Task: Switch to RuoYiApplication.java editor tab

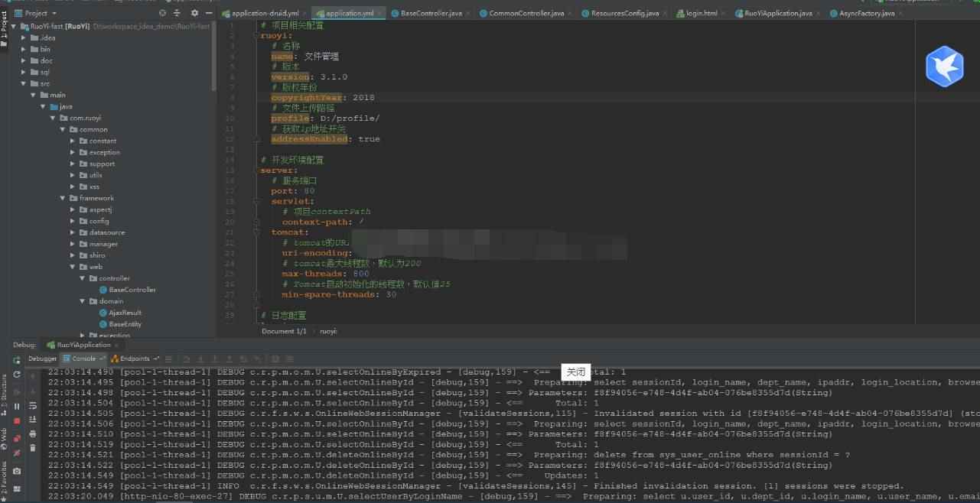Action: [777, 14]
